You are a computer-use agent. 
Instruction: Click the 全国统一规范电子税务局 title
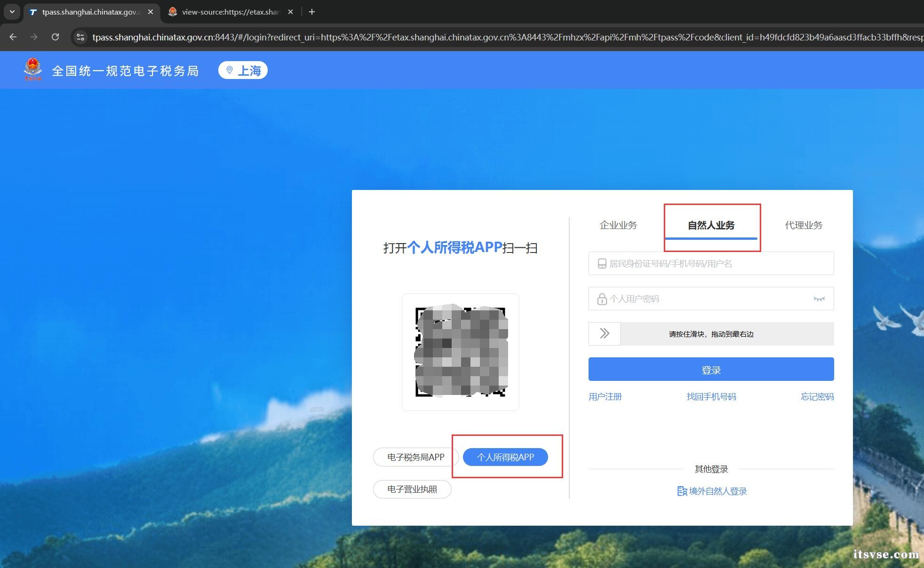pos(126,71)
